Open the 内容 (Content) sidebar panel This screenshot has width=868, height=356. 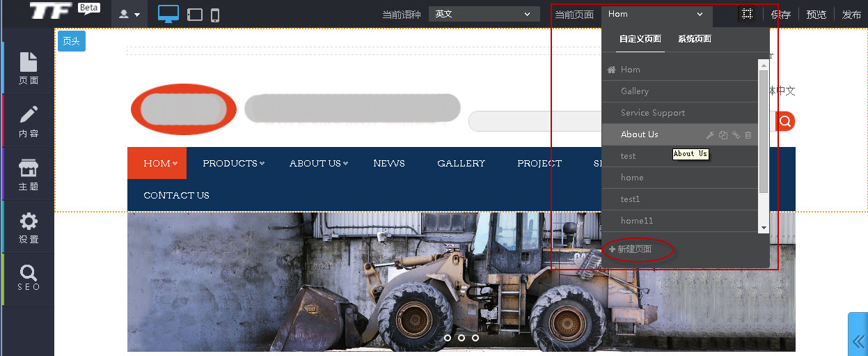29,121
